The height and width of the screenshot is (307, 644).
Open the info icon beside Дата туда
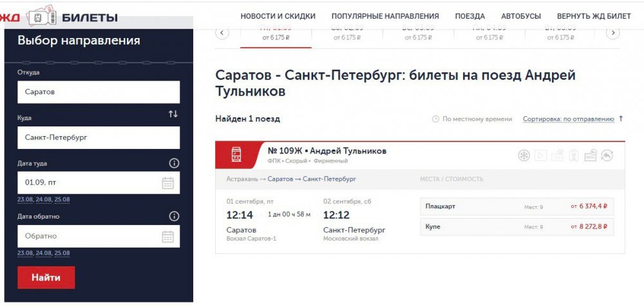174,163
